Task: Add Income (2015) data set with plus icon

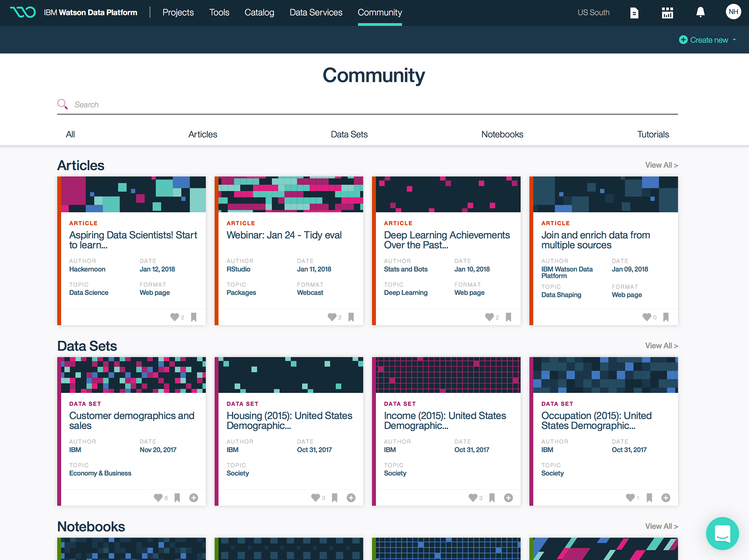Action: (x=508, y=498)
